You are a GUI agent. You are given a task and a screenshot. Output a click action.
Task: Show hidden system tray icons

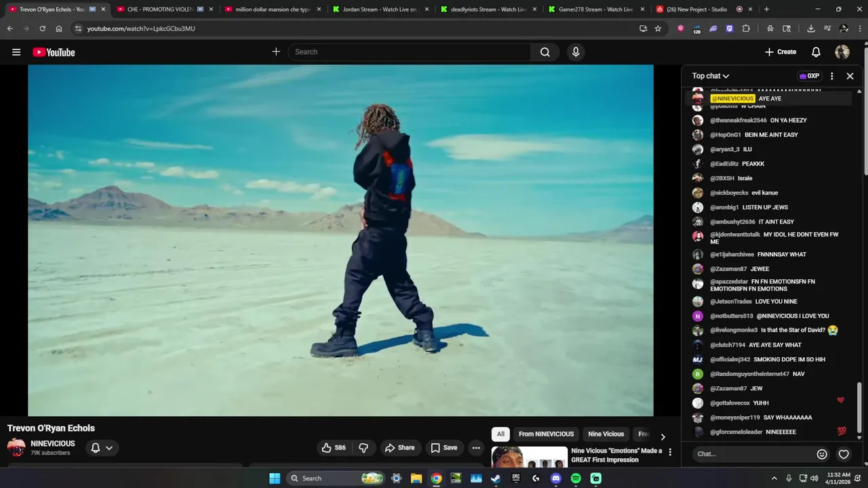click(x=774, y=479)
